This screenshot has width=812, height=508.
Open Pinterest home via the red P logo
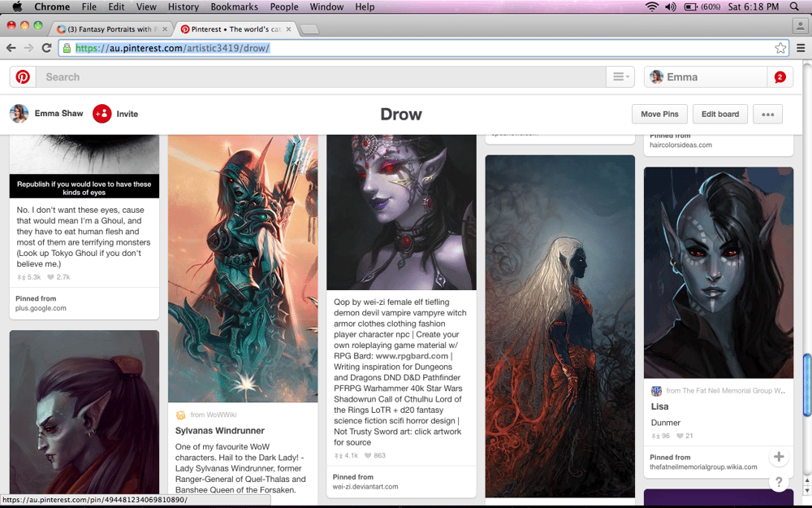[22, 76]
